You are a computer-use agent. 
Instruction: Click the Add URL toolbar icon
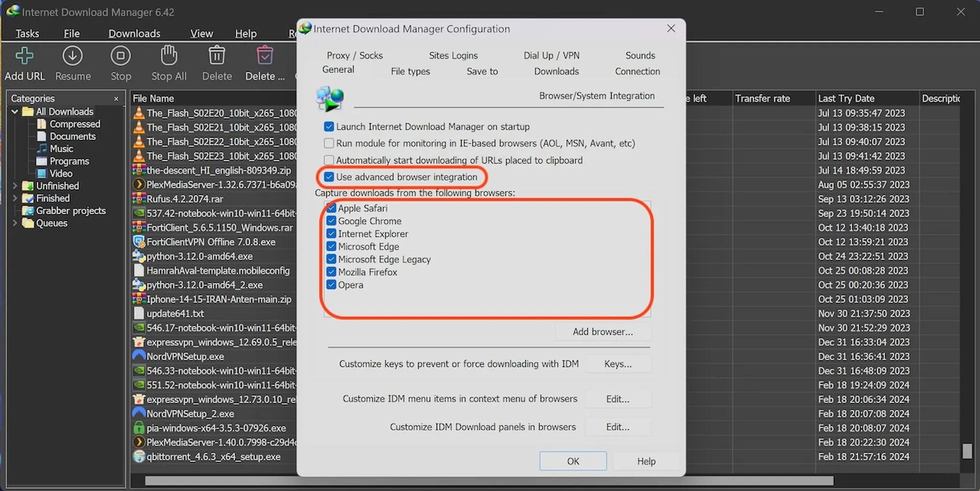click(24, 56)
